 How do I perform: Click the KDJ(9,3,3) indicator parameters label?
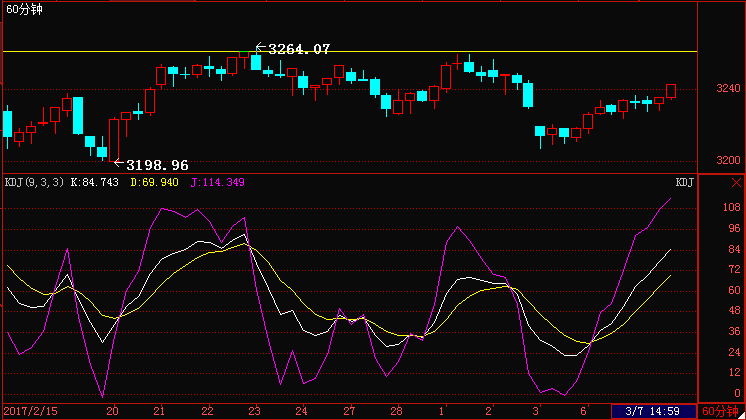coord(34,182)
